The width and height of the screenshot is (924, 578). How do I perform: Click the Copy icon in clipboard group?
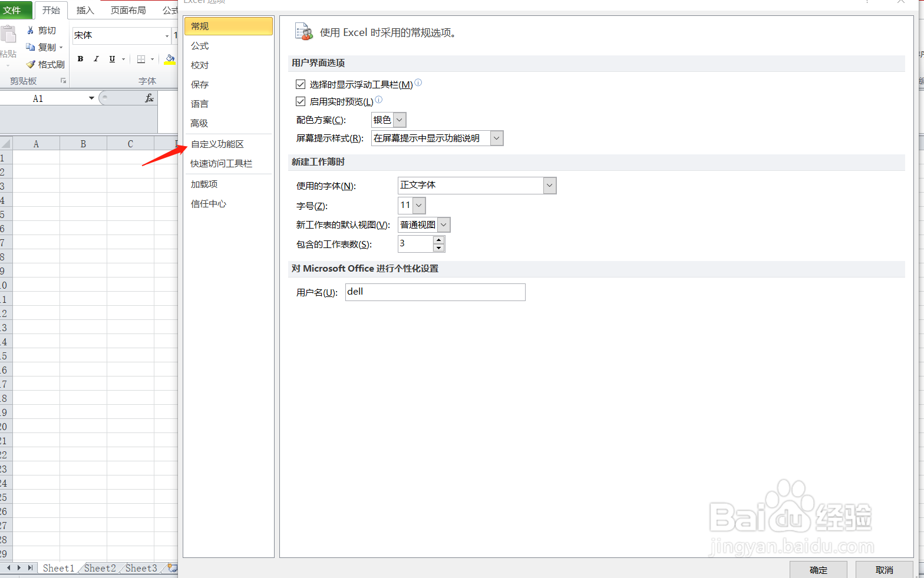coord(31,47)
